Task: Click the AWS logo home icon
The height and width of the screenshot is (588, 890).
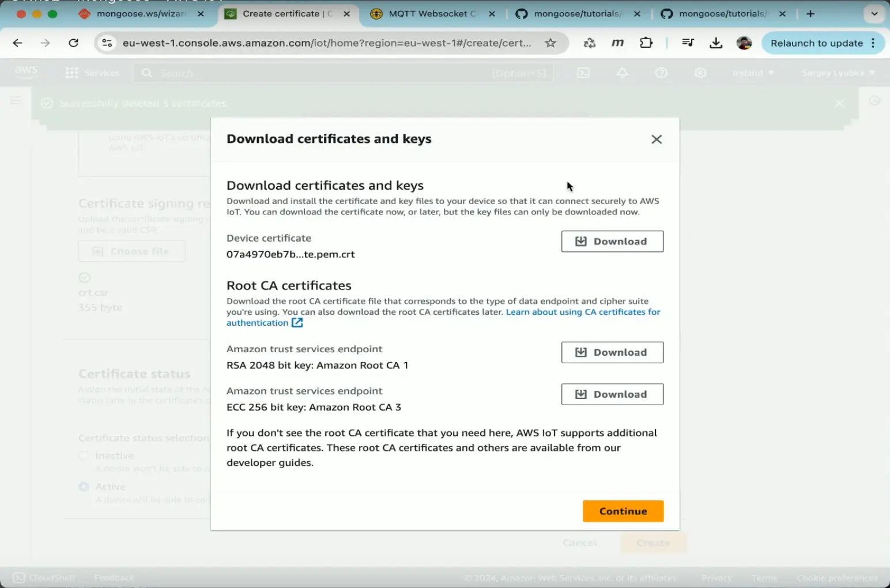Action: pyautogui.click(x=26, y=73)
